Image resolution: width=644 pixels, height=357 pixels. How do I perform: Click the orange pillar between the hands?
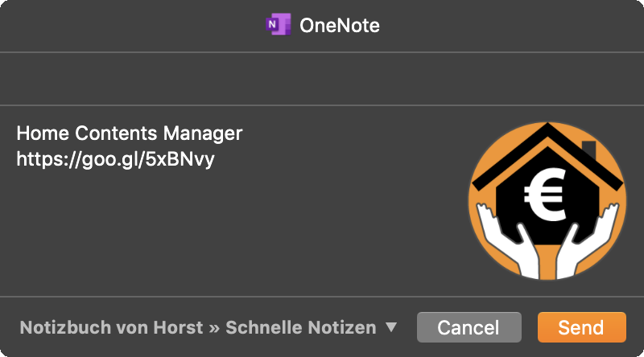tap(547, 262)
